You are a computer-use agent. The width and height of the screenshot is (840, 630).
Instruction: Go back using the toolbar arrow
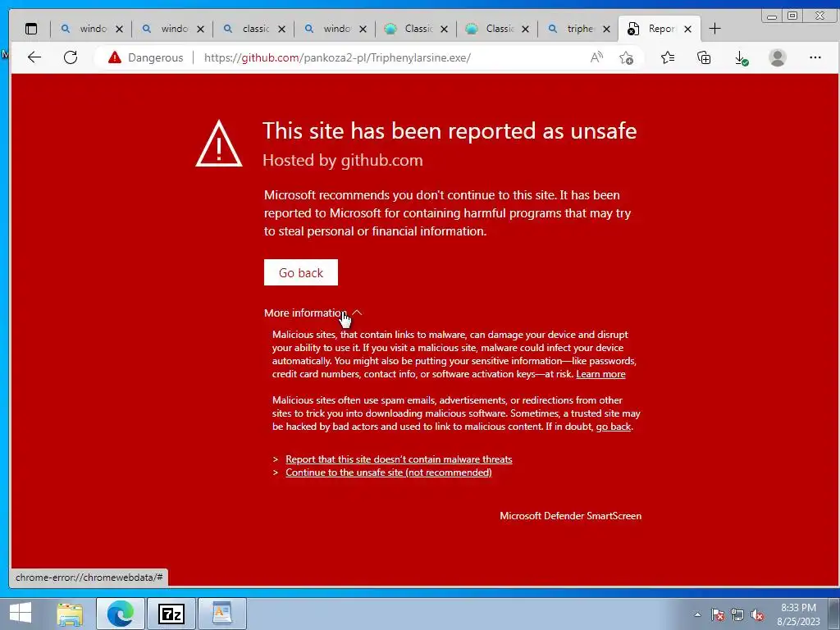[x=34, y=57]
